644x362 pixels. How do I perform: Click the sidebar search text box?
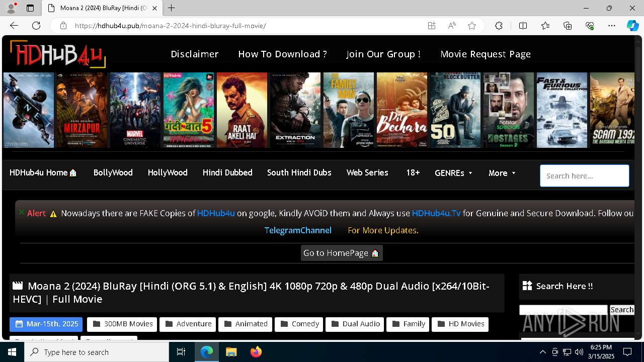click(x=563, y=310)
